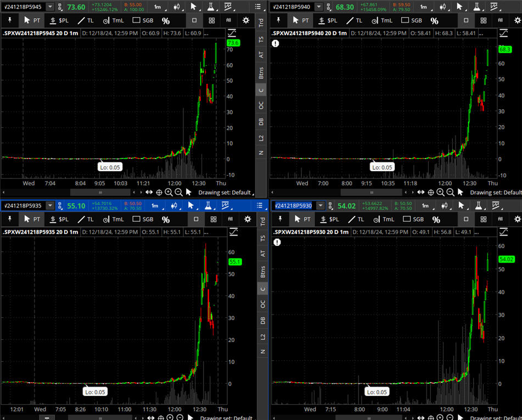The width and height of the screenshot is (522, 420).
Task: Click N side tab beside P5945 chart
Action: (x=261, y=153)
